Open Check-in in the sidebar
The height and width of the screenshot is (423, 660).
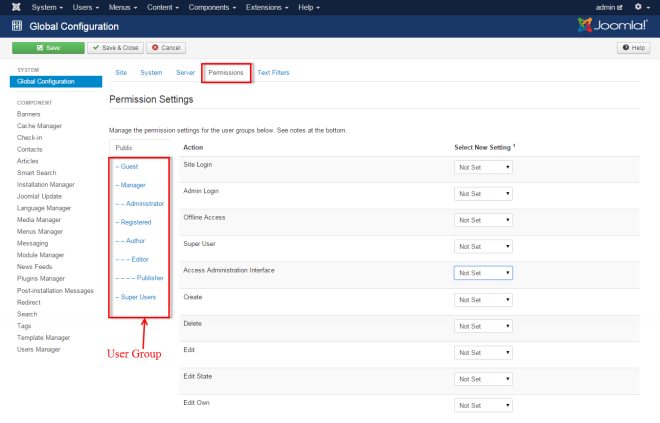[29, 138]
